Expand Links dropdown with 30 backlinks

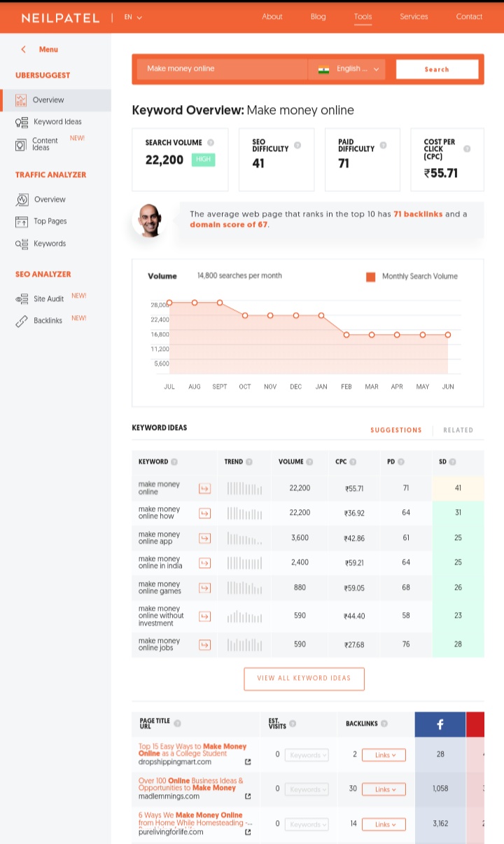tap(384, 789)
